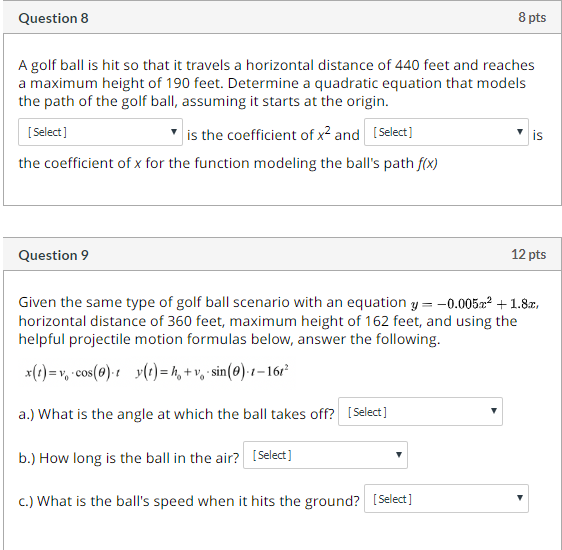Click the arrow on the part c speed dropdown
562x550 pixels.
pyautogui.click(x=520, y=498)
